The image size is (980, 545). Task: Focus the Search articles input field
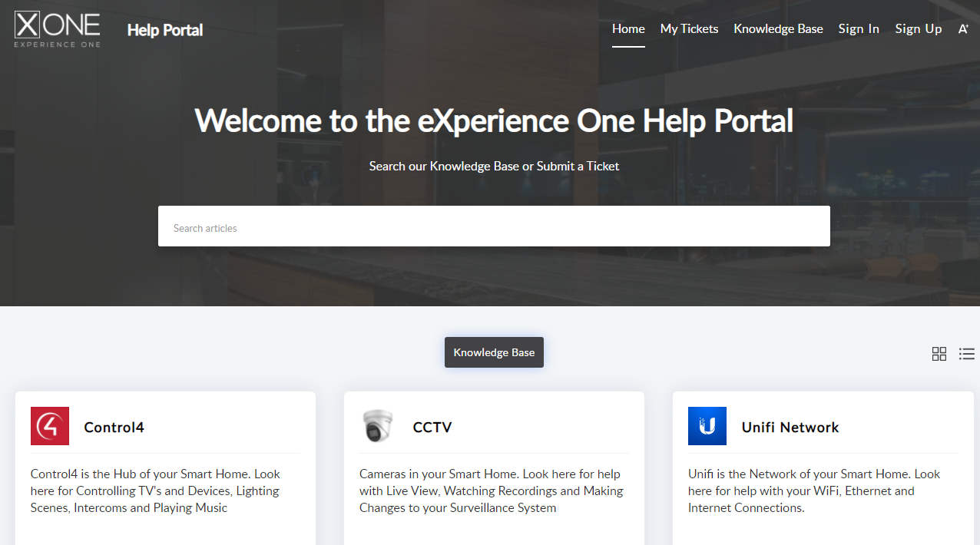494,226
